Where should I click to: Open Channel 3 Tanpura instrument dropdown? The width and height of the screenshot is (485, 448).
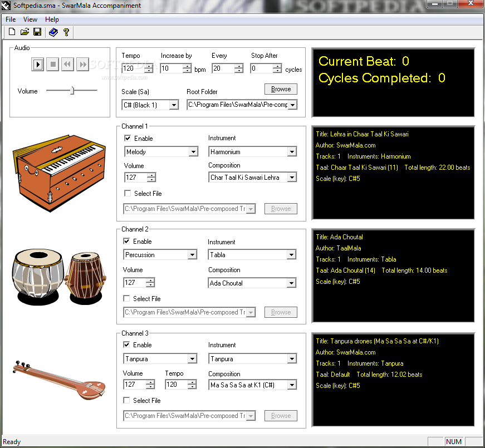point(292,359)
